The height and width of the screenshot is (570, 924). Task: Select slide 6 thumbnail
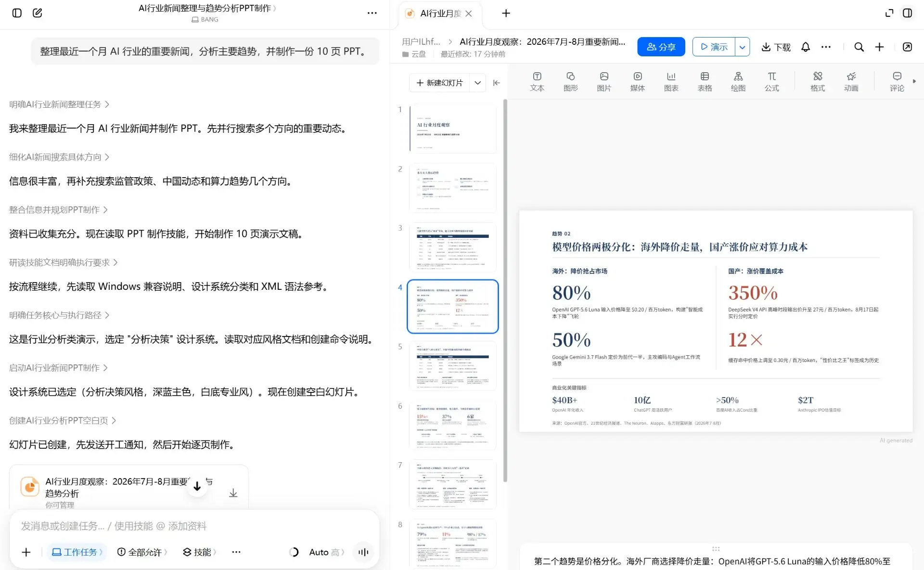[x=453, y=425]
